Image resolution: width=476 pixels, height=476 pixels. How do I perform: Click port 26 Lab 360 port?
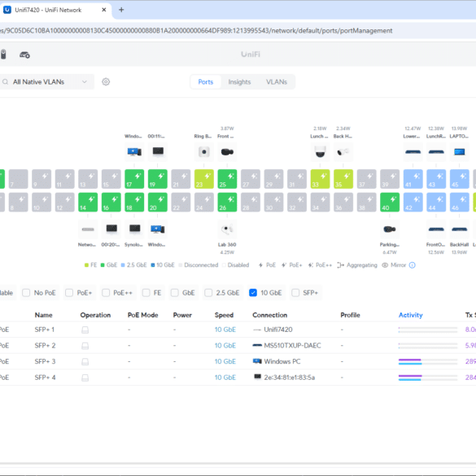[x=227, y=202]
